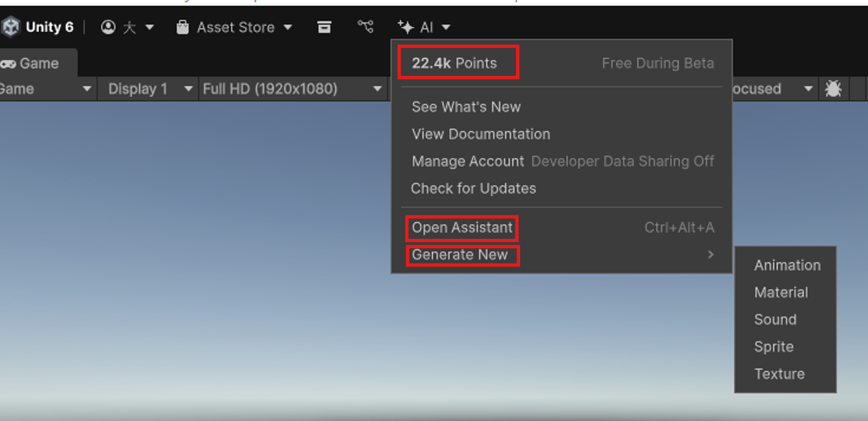Click the gamepad icon on the Game tab
This screenshot has width=868, height=421.
[x=9, y=63]
